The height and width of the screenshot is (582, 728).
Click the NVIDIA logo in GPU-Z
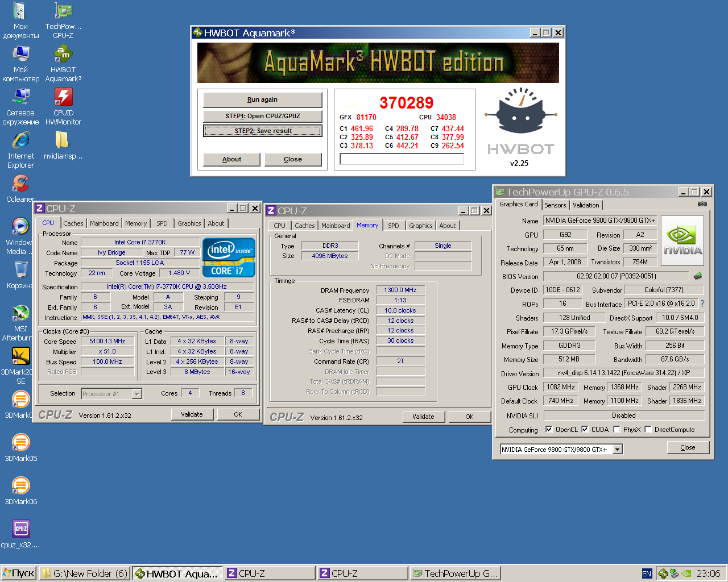tap(682, 240)
